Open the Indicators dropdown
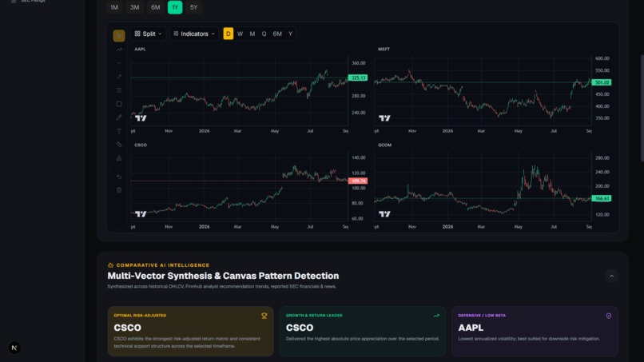Viewport: 644px width, 362px height. pyautogui.click(x=194, y=34)
